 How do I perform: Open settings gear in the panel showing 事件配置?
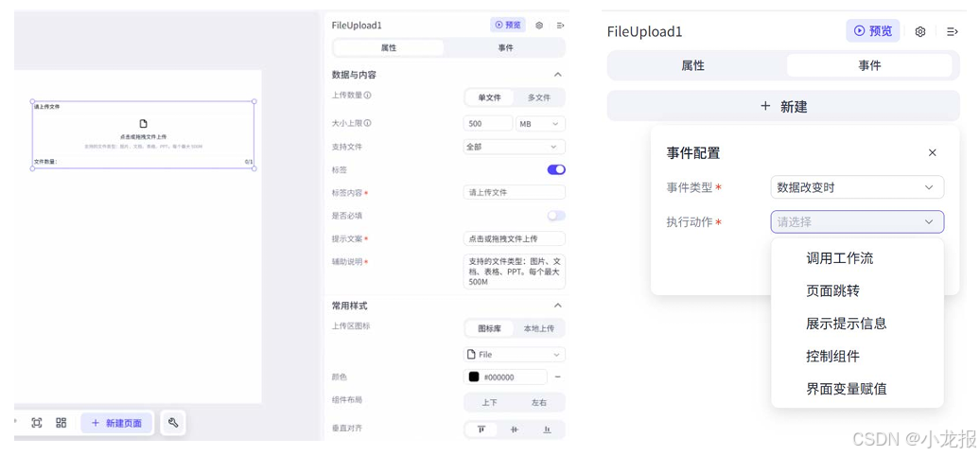pos(920,31)
